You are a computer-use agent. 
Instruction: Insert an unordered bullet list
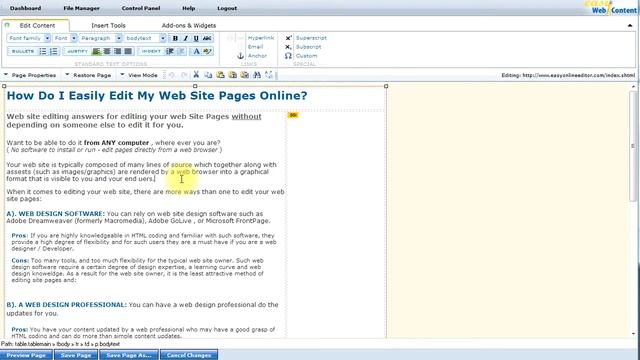(x=42, y=51)
